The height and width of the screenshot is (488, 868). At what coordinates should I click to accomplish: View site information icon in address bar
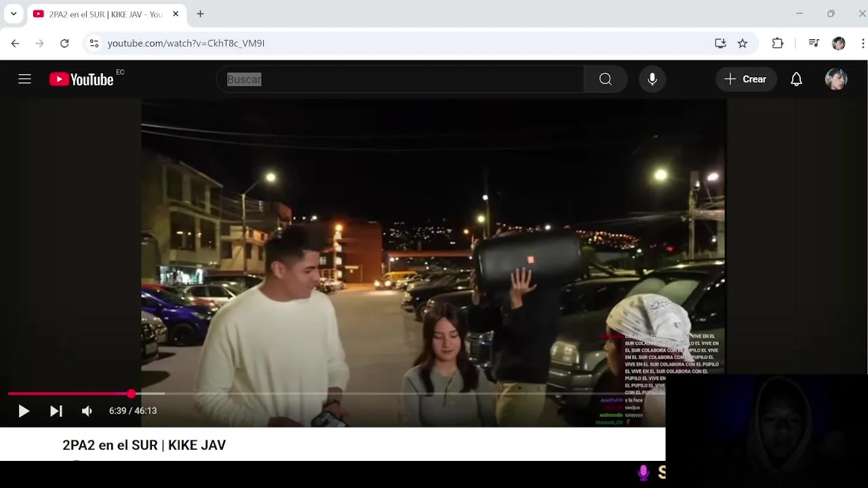[94, 43]
